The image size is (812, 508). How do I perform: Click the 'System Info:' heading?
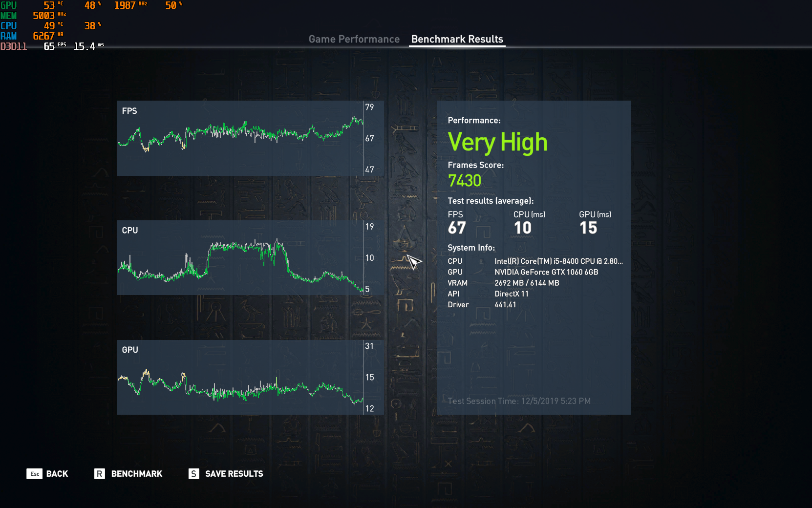pyautogui.click(x=471, y=248)
